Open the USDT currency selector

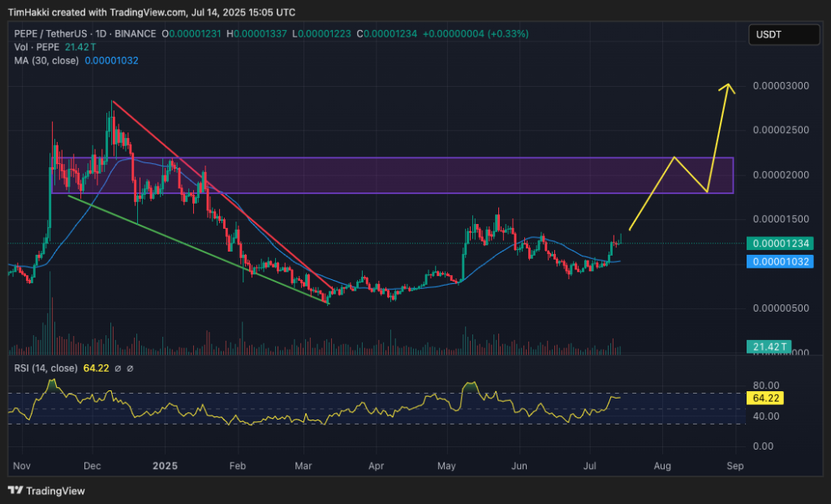[784, 34]
